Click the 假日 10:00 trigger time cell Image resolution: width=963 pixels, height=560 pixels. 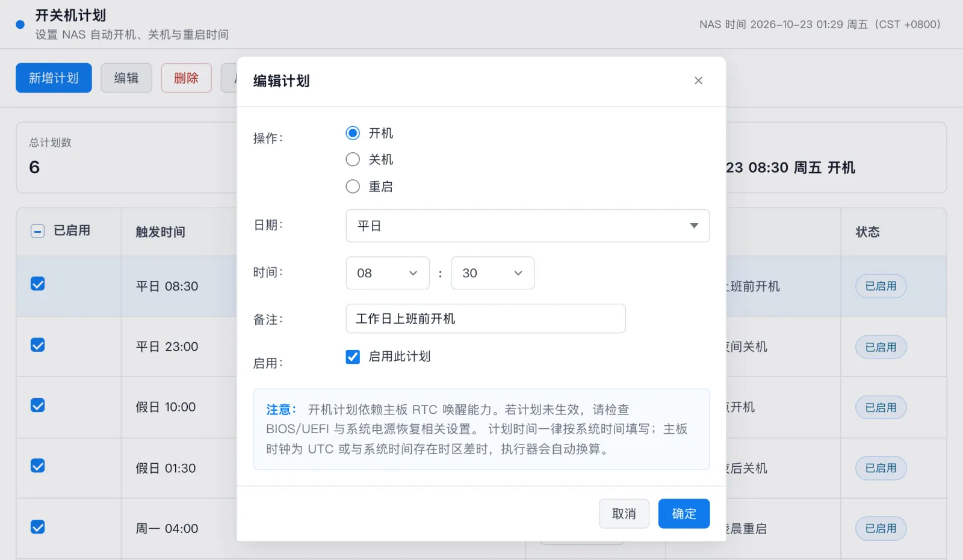pyautogui.click(x=166, y=407)
